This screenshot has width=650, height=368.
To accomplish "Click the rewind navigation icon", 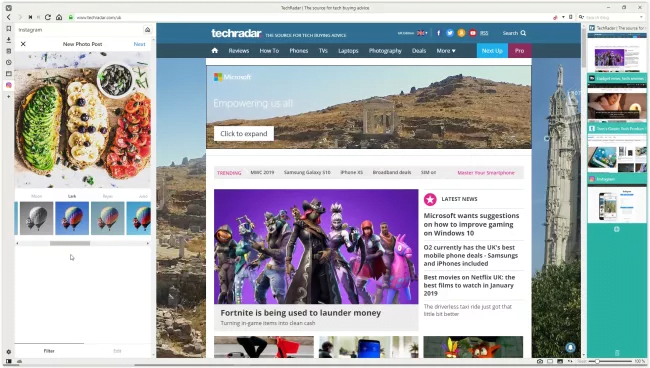I will pos(30,17).
